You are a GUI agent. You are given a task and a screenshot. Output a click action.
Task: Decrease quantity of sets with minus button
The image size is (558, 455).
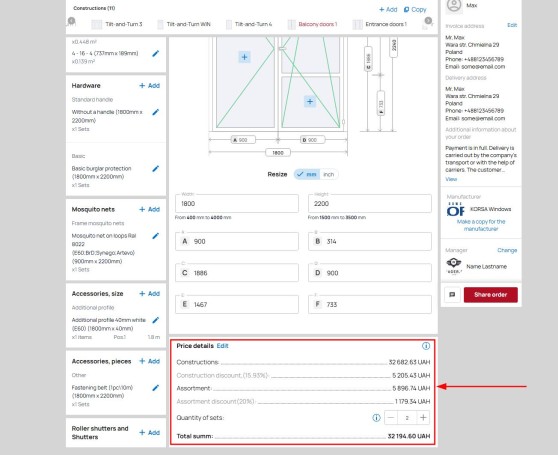click(x=391, y=418)
